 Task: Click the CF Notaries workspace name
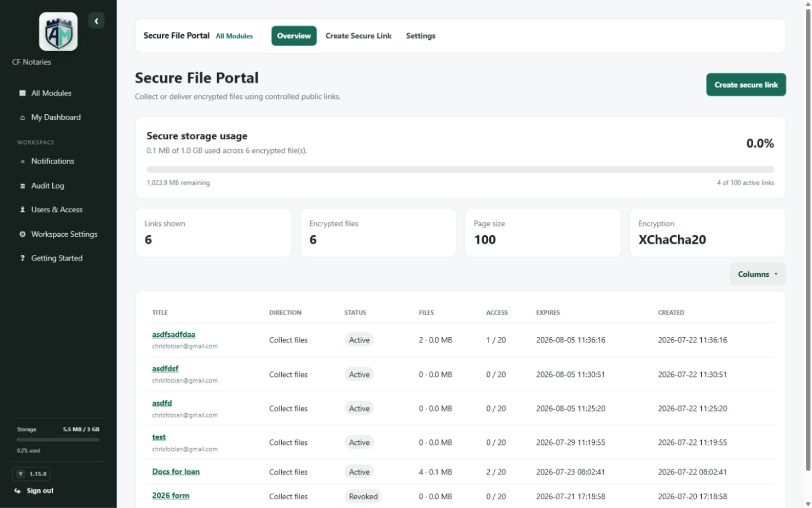click(32, 62)
